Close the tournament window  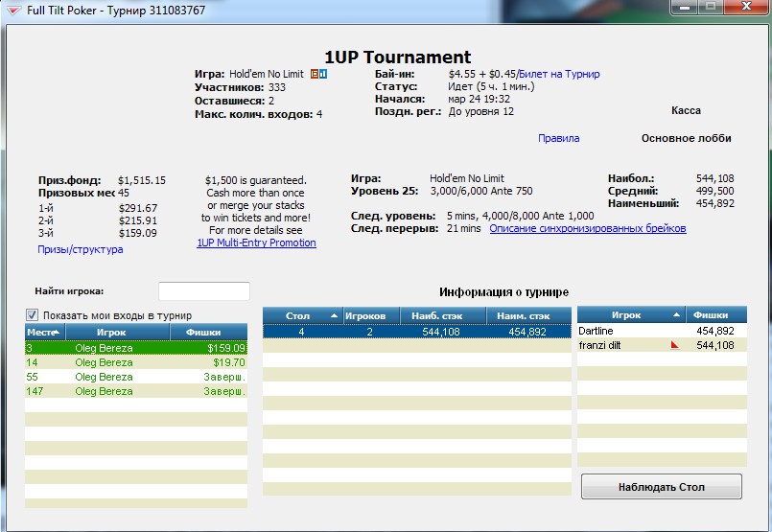coord(746,7)
